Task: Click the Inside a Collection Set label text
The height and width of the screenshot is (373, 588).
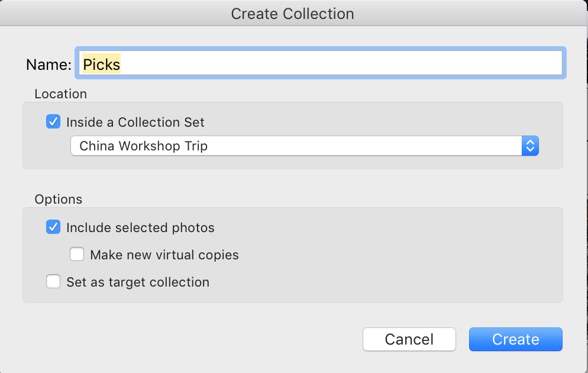Action: click(x=135, y=123)
